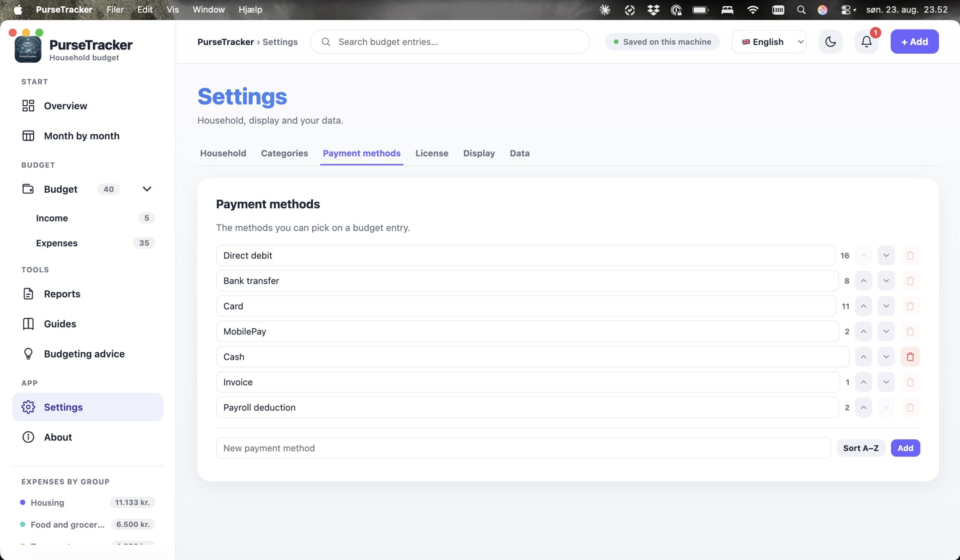Switch to the Household tab

pos(223,153)
